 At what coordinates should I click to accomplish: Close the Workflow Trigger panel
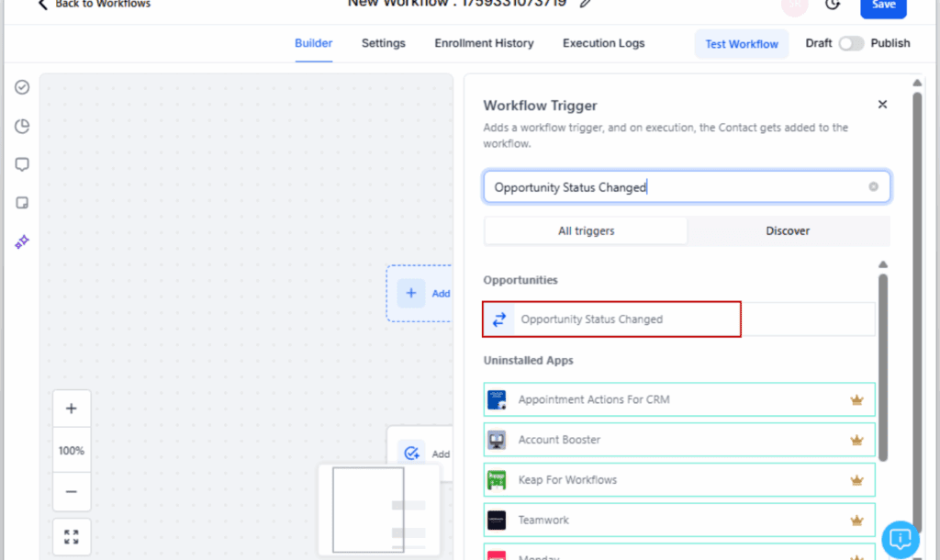[882, 105]
